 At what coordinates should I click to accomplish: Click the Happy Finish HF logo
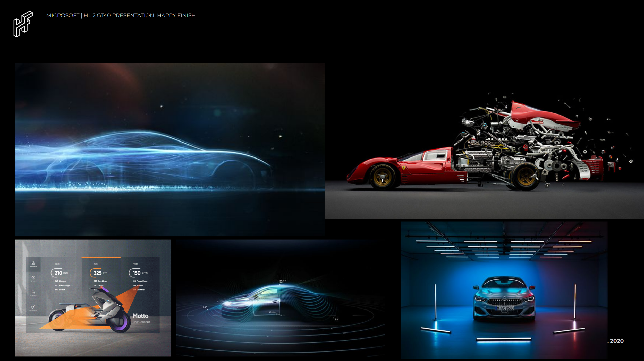(23, 24)
